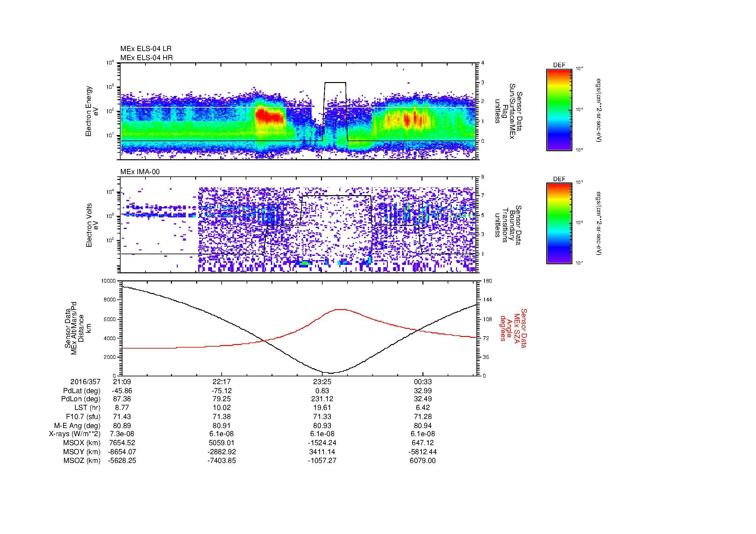Click the MSOZ value '-7403.85'
This screenshot has width=756, height=534.
point(222,461)
